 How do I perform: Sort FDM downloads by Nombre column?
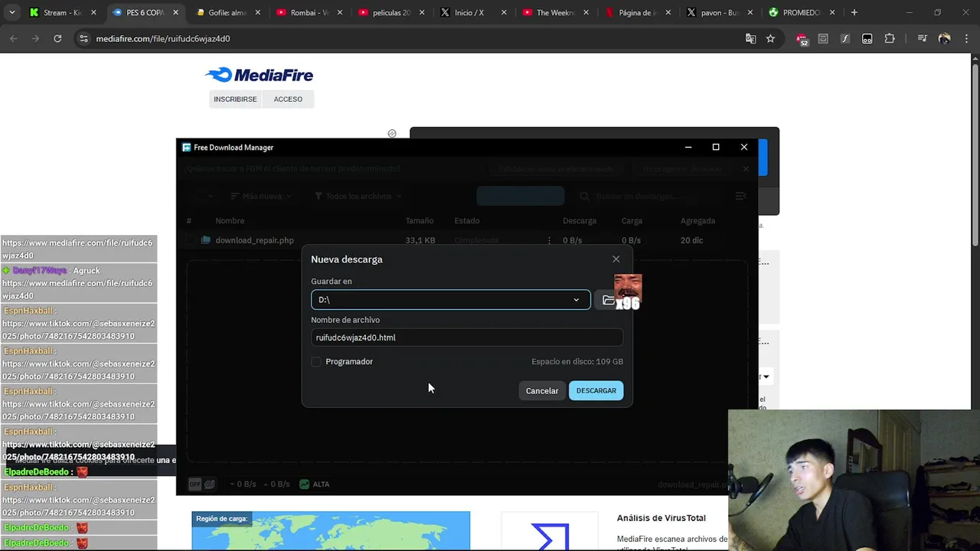pos(230,220)
